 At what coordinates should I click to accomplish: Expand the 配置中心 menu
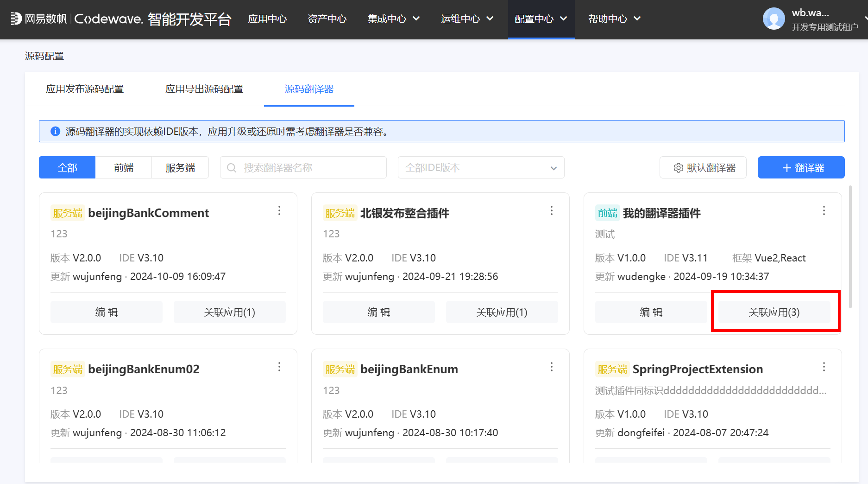pos(541,19)
